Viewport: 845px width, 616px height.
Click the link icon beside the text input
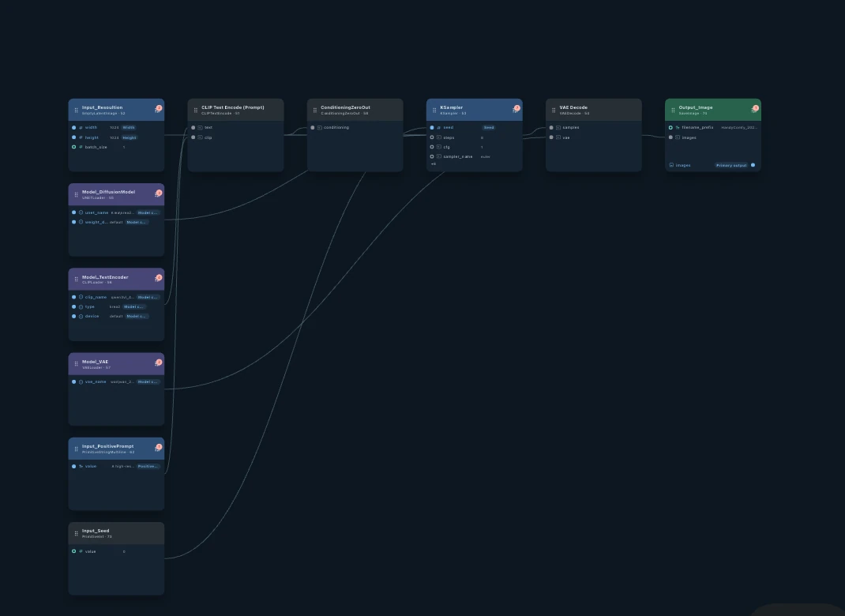[x=200, y=128]
